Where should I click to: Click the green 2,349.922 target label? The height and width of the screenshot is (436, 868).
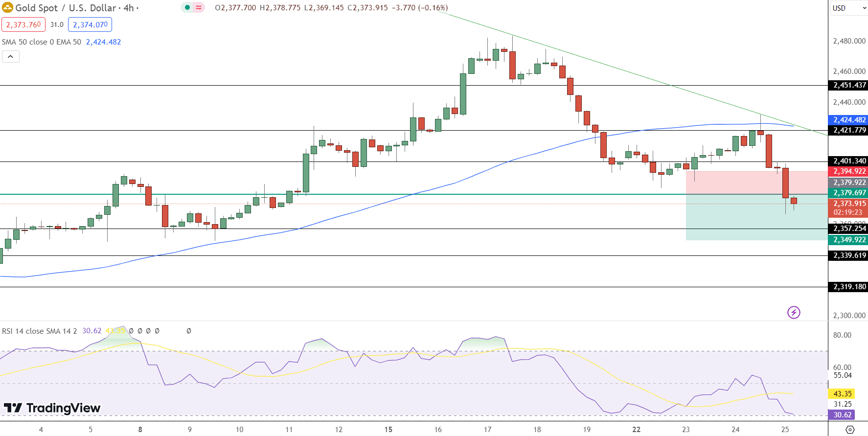(848, 240)
